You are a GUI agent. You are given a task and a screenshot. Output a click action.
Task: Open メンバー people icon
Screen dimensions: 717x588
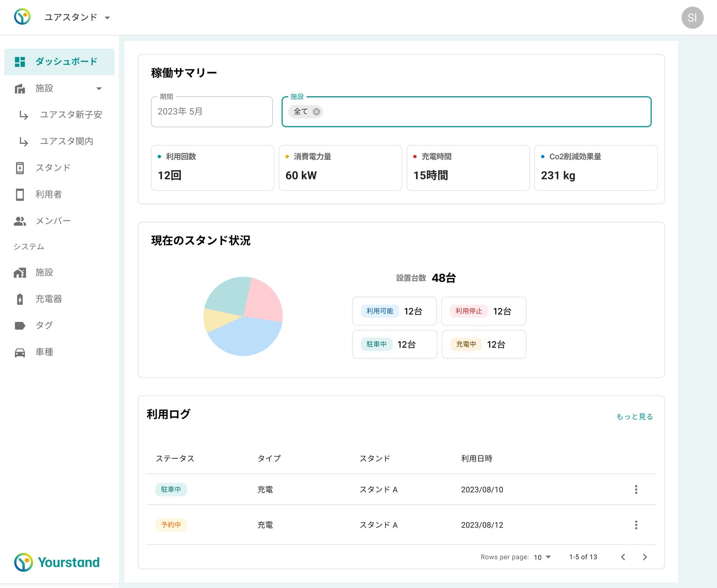pyautogui.click(x=20, y=221)
